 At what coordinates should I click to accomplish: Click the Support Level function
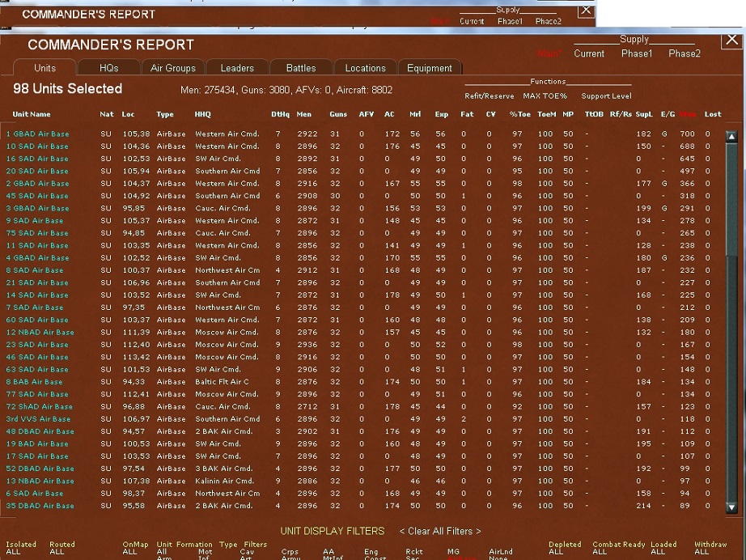click(x=606, y=96)
